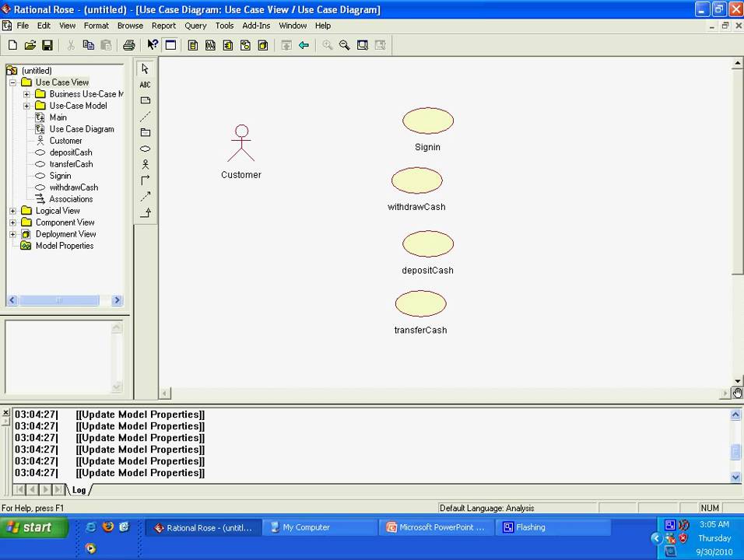The height and width of the screenshot is (560, 744).
Task: Select Model Properties tree item
Action: 65,246
